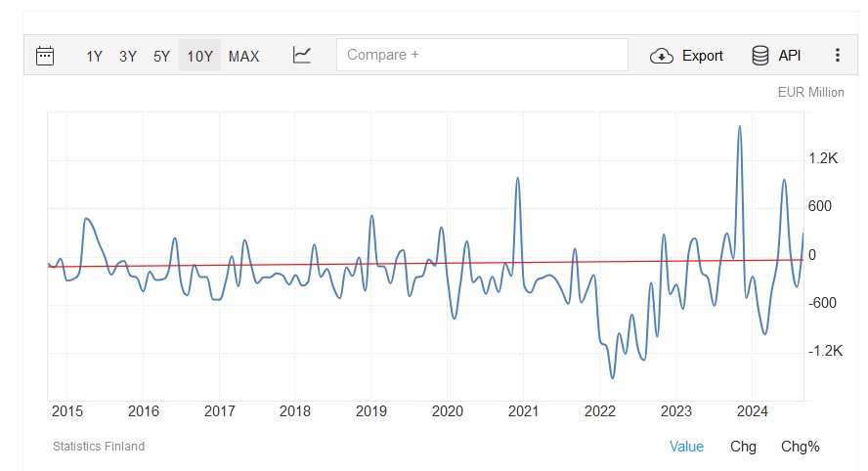Select the 1Y time range
Screen dimensions: 868x471
coord(94,56)
